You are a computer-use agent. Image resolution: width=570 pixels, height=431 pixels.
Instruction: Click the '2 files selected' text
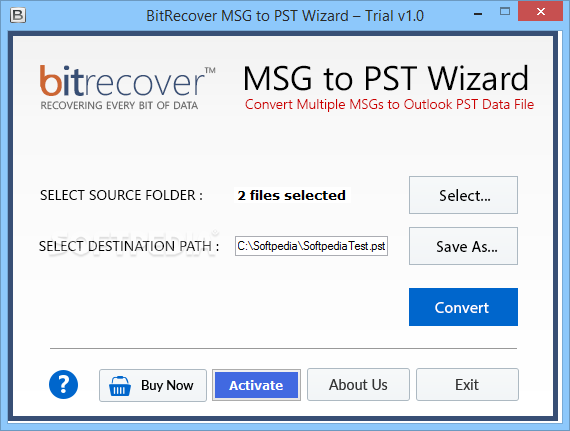292,196
